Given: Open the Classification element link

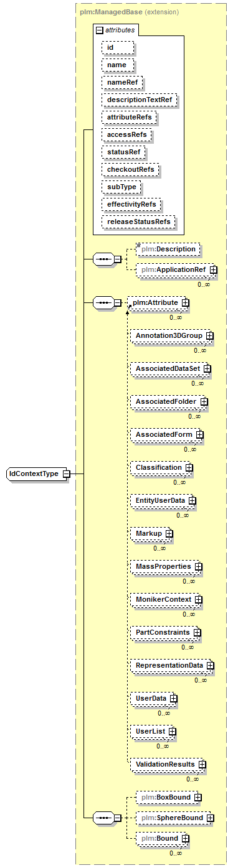Looking at the screenshot, I should click(159, 467).
